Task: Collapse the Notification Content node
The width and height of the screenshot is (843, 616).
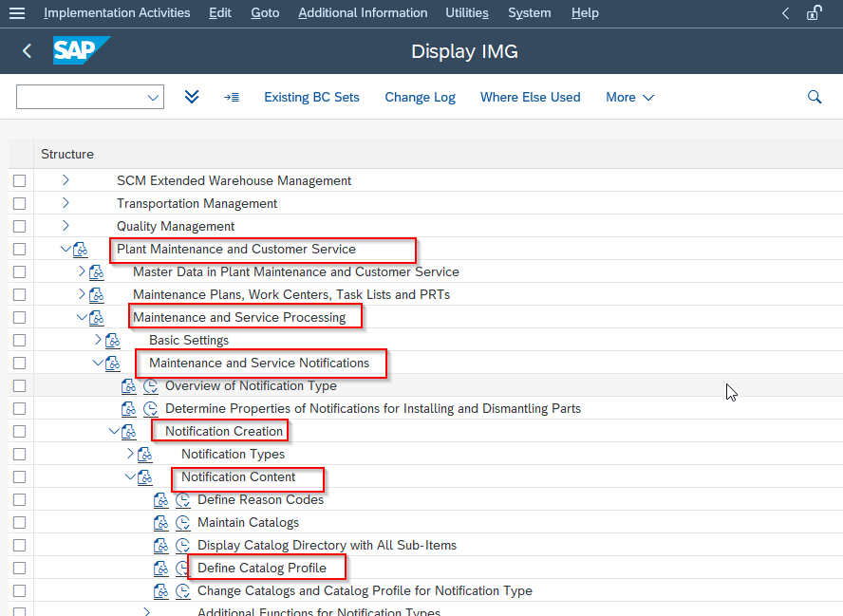Action: pyautogui.click(x=130, y=476)
